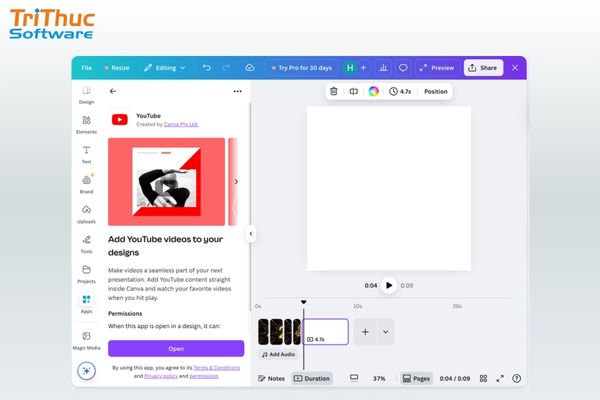Image resolution: width=600 pixels, height=400 pixels.
Task: Open the Magic Media app
Action: 86,340
